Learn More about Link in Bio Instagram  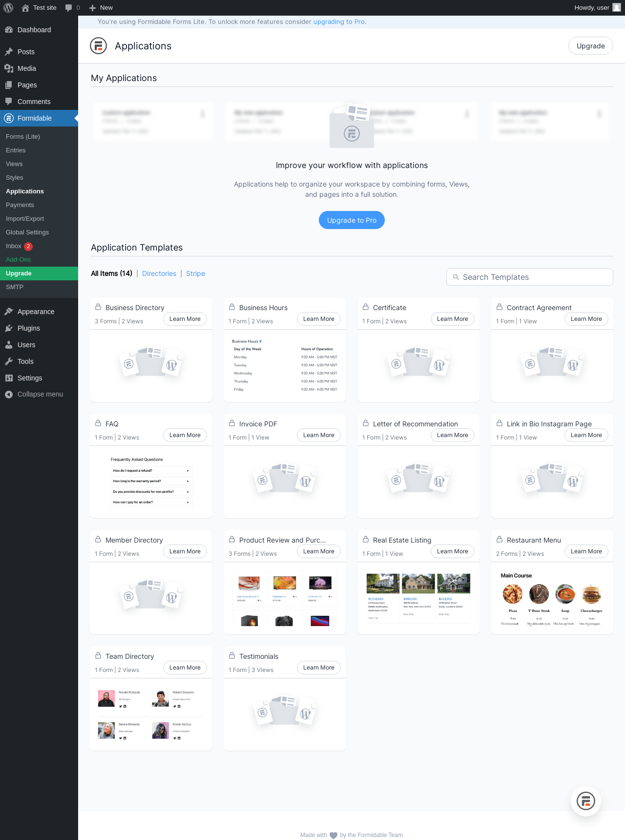coord(586,435)
